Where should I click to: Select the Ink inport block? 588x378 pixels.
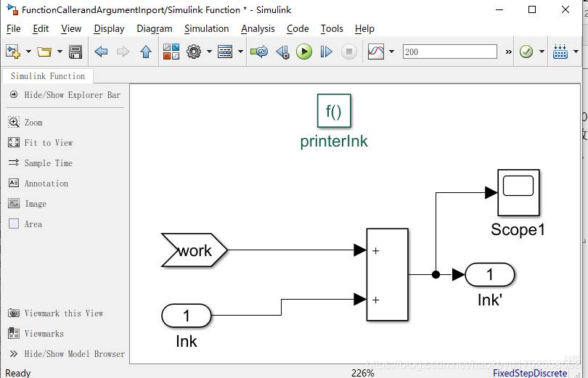[x=187, y=316]
